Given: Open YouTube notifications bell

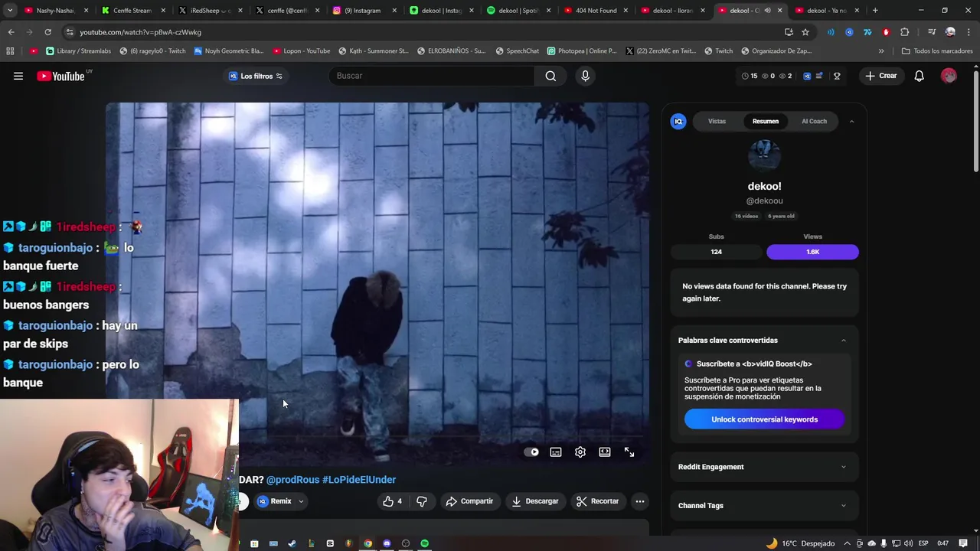Looking at the screenshot, I should (919, 76).
